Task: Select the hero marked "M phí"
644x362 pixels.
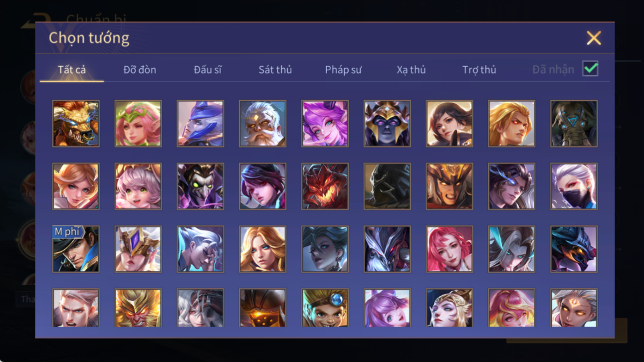Action: click(76, 249)
